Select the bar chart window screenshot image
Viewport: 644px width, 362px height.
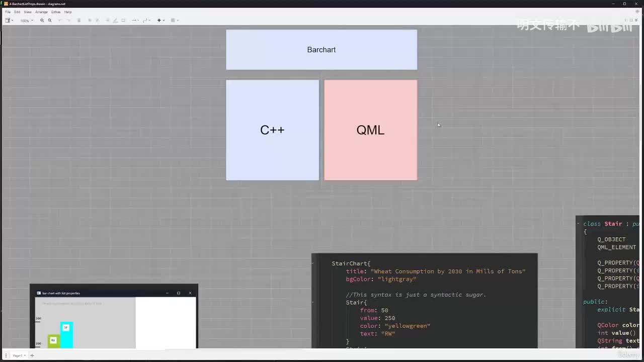click(x=114, y=316)
